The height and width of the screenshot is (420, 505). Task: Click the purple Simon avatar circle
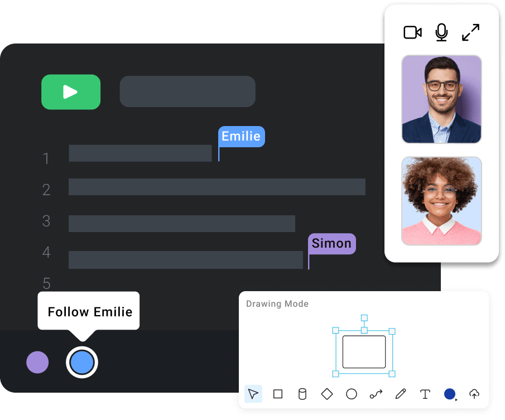coord(37,363)
